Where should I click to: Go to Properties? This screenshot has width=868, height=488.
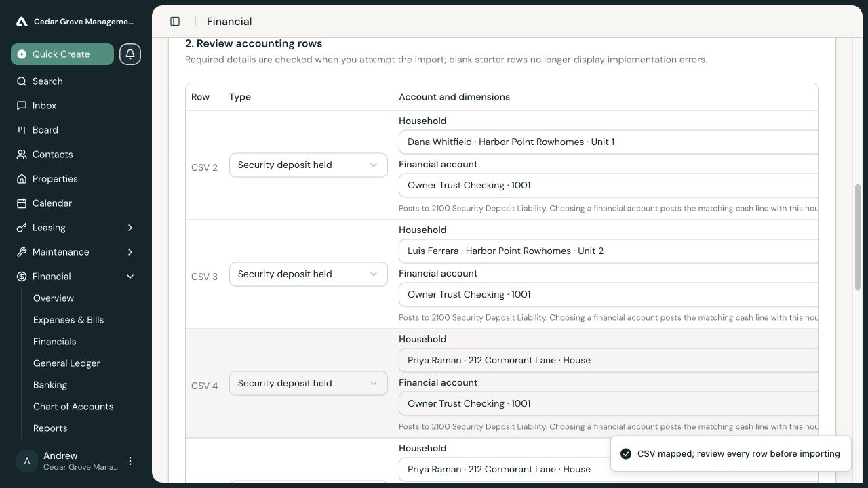tap(76, 179)
